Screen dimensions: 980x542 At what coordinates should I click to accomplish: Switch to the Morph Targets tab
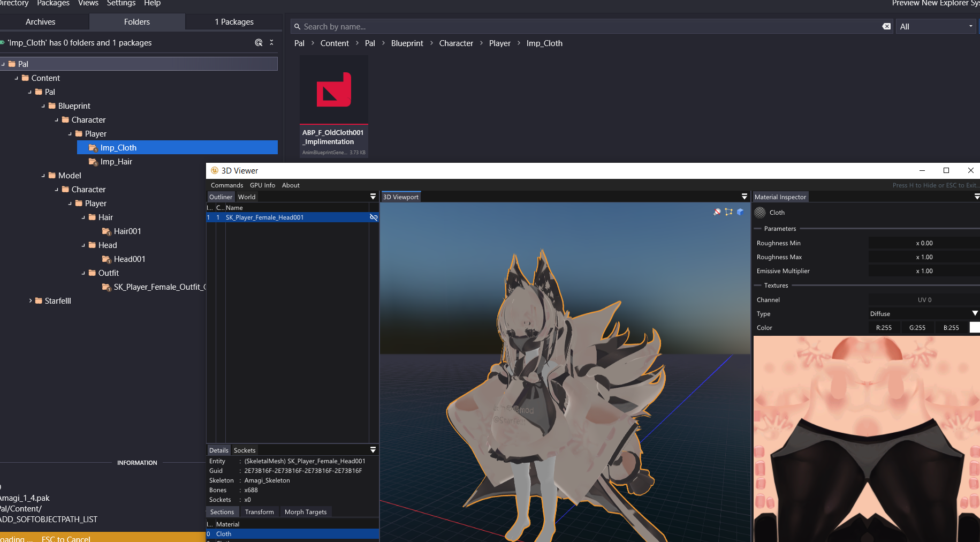click(306, 512)
